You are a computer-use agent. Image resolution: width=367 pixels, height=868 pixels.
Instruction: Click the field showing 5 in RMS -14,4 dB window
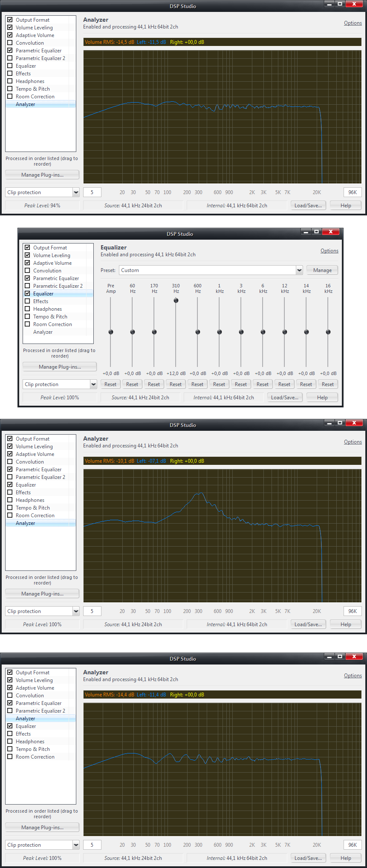[x=92, y=845]
